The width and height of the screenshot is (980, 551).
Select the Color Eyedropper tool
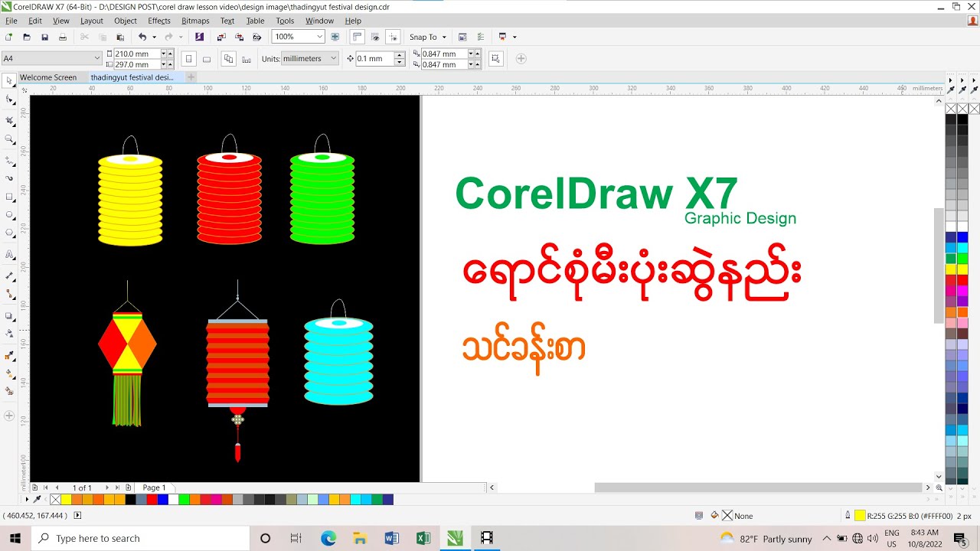pyautogui.click(x=9, y=354)
